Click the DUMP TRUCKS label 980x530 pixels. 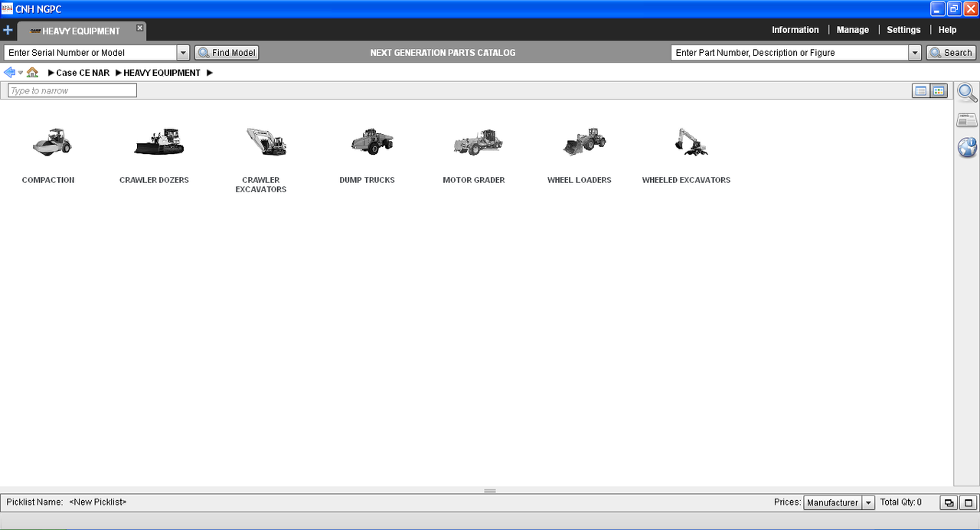pos(367,180)
